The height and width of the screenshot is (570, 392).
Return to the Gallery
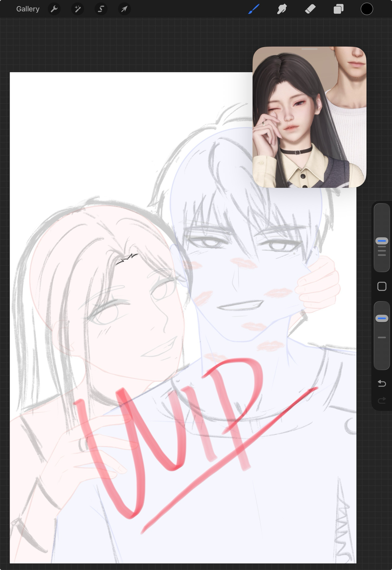[x=28, y=9]
